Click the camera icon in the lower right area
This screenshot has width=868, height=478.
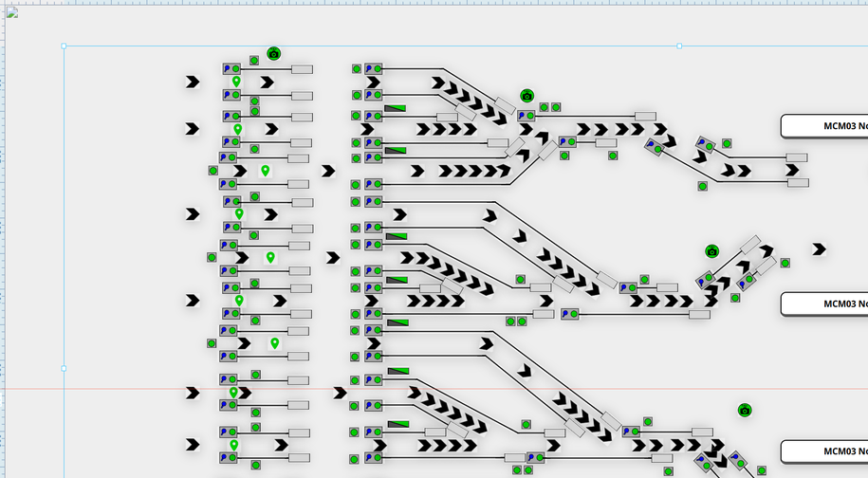coord(745,411)
